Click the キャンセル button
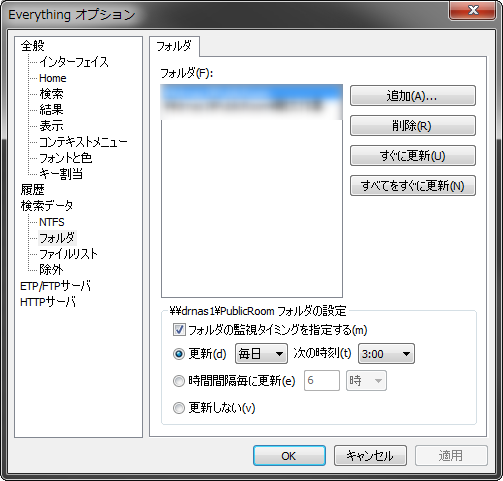Image resolution: width=503 pixels, height=481 pixels. click(370, 456)
